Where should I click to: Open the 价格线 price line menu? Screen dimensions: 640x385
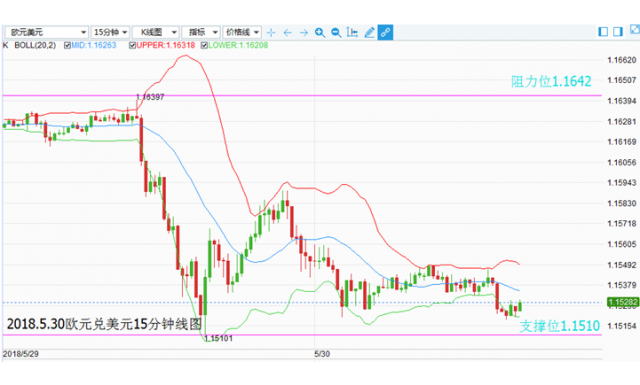(x=242, y=32)
